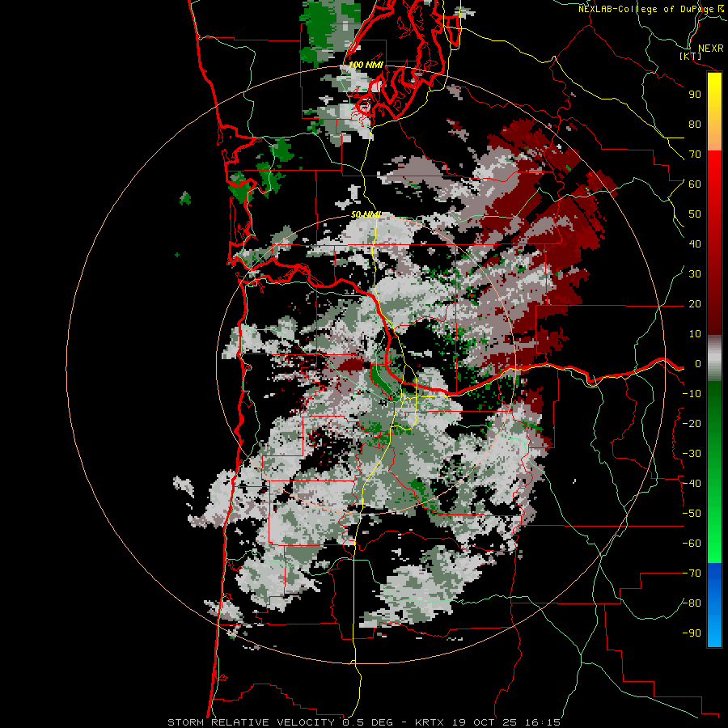This screenshot has height=728, width=728.
Task: Click the -30 value on velocity scale
Action: (692, 454)
